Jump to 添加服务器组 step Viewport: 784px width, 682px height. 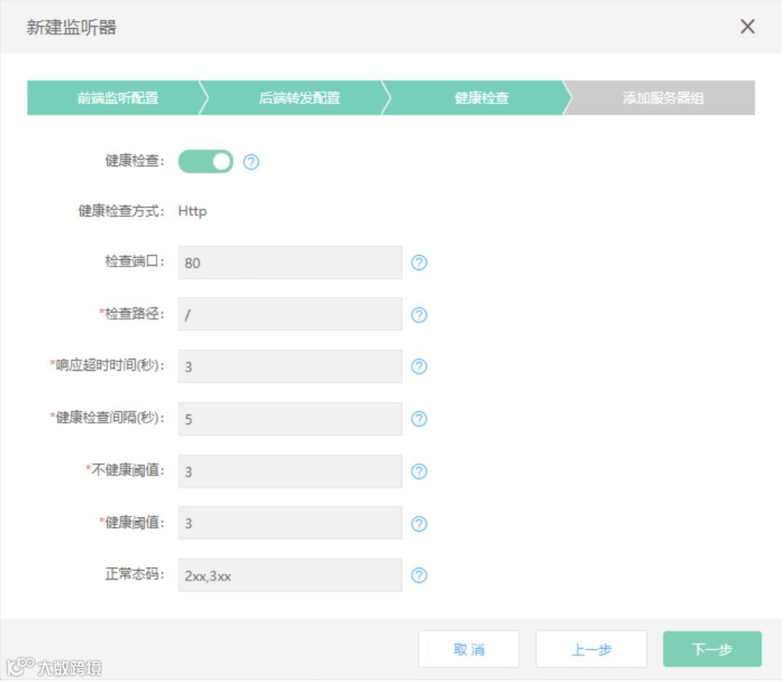pos(663,98)
